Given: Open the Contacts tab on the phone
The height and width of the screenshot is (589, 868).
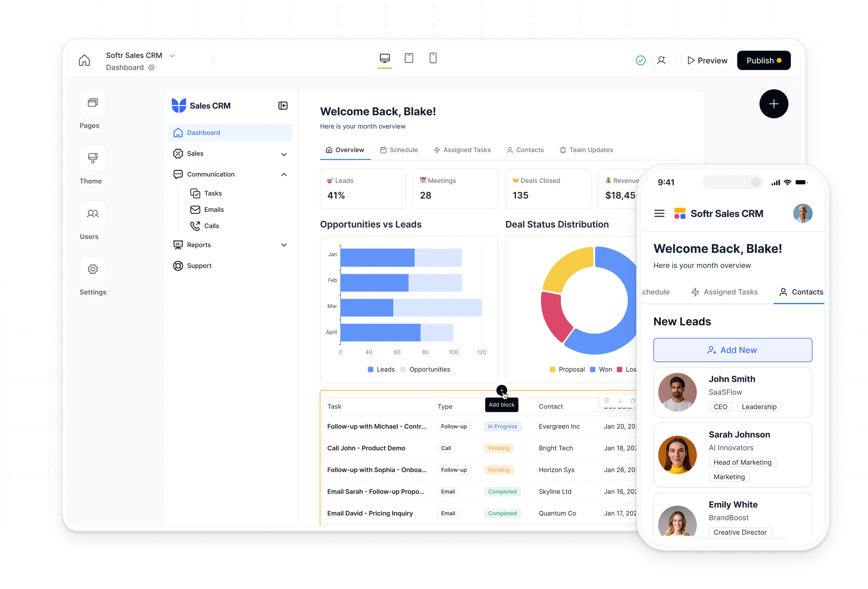Looking at the screenshot, I should point(801,292).
